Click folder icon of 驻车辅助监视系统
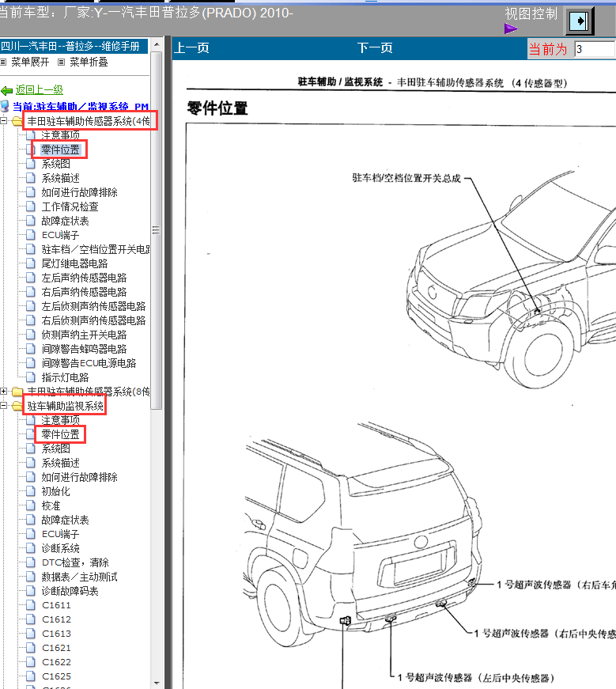616x689 pixels. pos(17,406)
